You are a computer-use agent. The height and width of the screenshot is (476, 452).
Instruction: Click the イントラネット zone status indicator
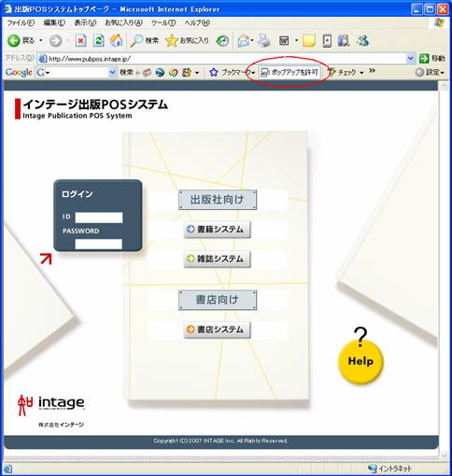[389, 469]
